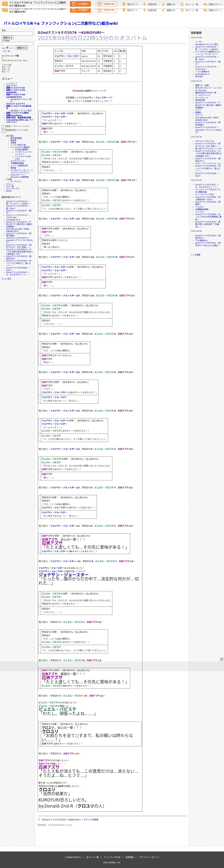Click ジョナサン・ジョースター in the character table
Image resolution: width=224 pixels, height=868 pixels.
point(67,56)
